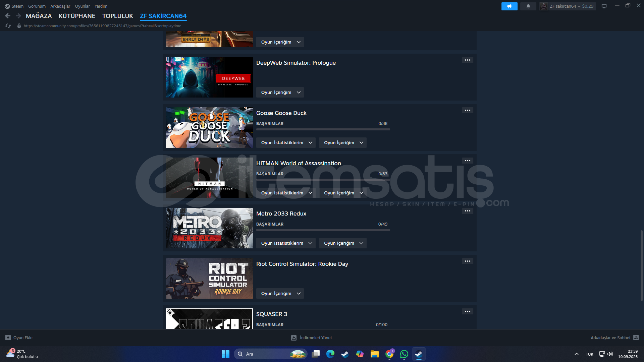The width and height of the screenshot is (644, 362).
Task: Click Goose Goose Duck achievements progress bar
Action: click(x=323, y=129)
